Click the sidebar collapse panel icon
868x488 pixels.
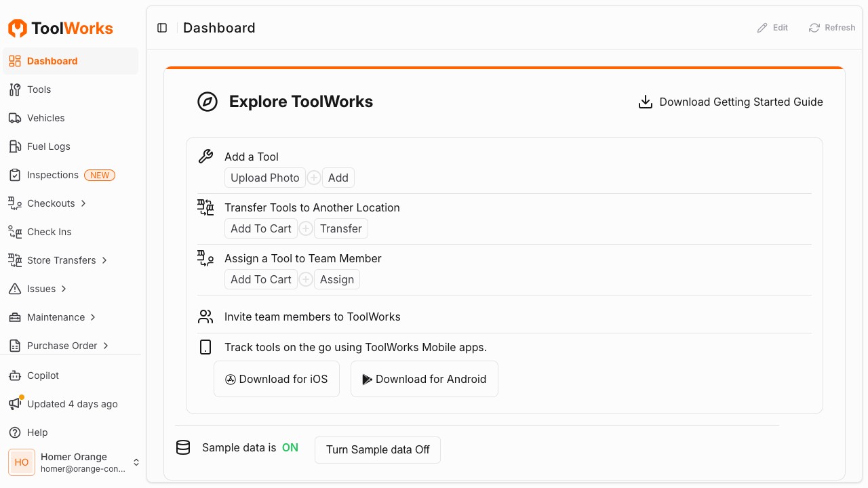(x=162, y=28)
